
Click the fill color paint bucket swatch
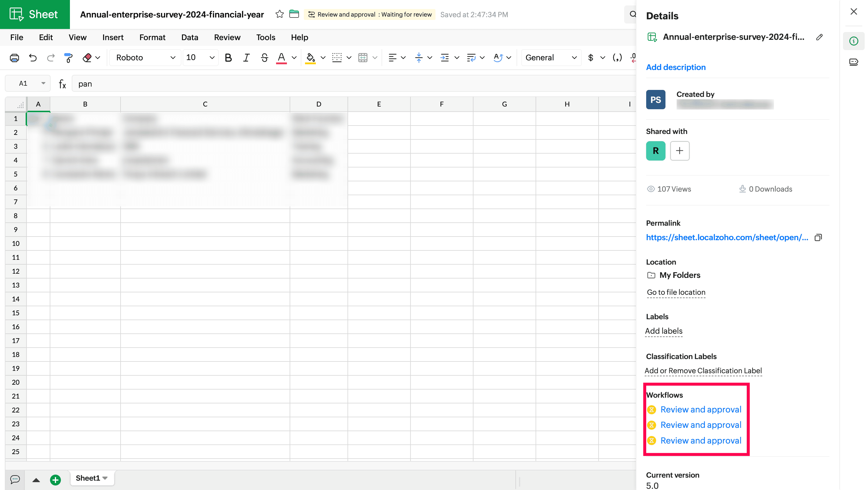tap(310, 58)
